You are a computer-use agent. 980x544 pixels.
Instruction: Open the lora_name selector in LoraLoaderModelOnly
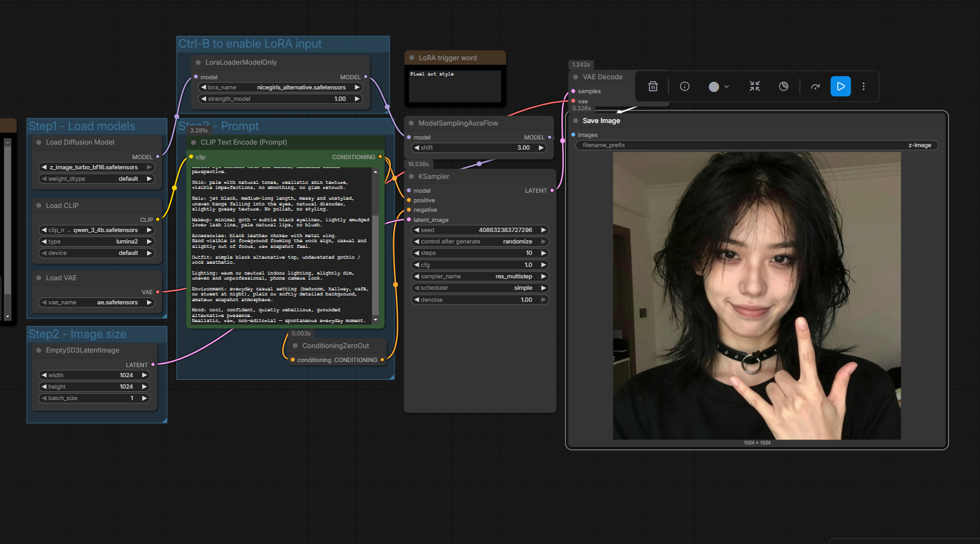(x=280, y=87)
